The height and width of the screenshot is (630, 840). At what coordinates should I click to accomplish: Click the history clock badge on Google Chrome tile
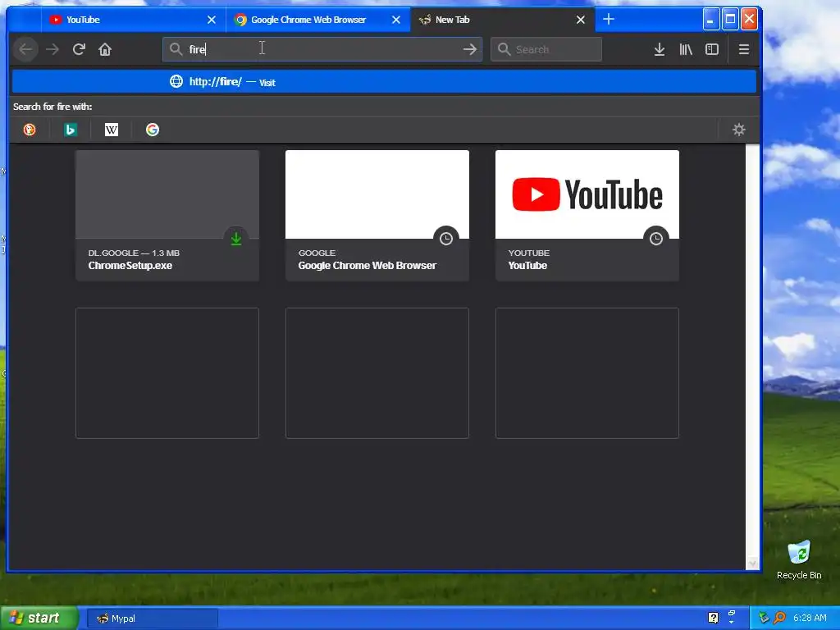click(x=446, y=239)
